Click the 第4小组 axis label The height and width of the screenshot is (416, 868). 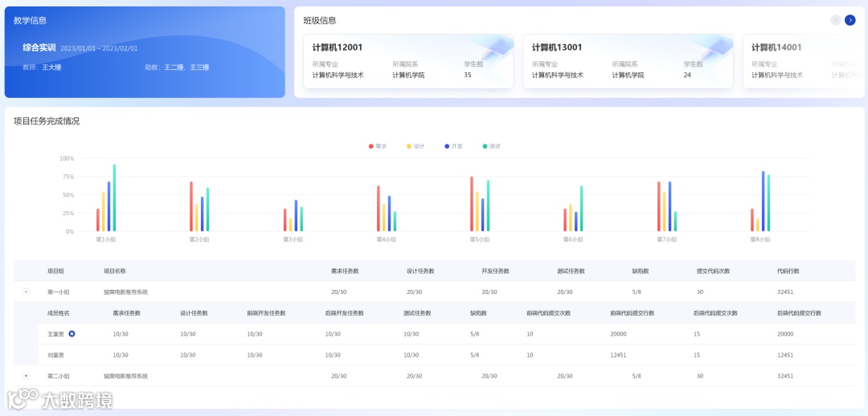pos(386,239)
